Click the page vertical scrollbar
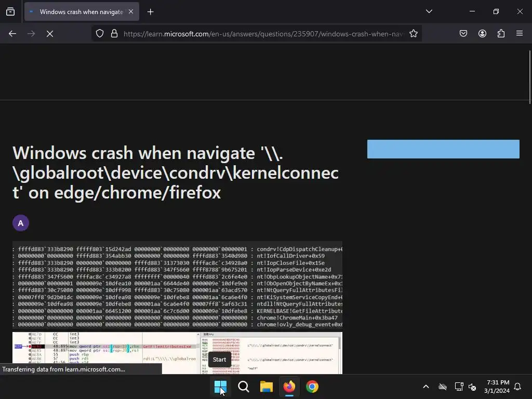This screenshot has height=399, width=532. click(529, 77)
